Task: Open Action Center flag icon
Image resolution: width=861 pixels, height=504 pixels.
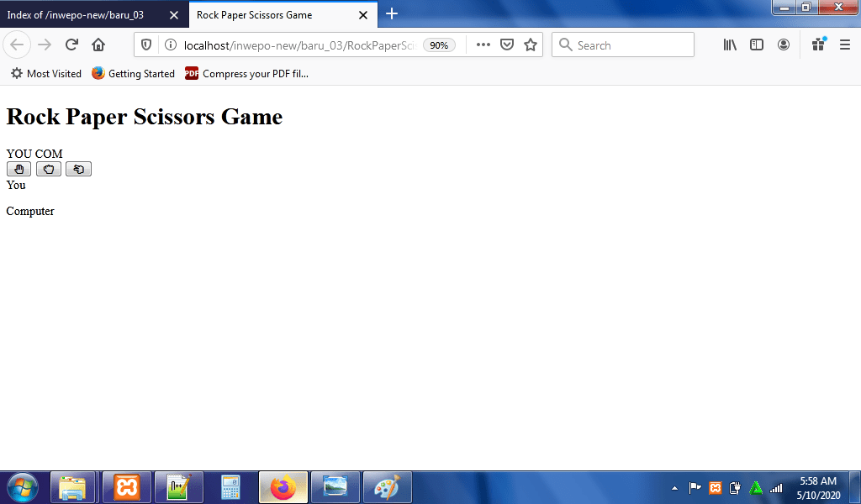Action: (x=695, y=487)
